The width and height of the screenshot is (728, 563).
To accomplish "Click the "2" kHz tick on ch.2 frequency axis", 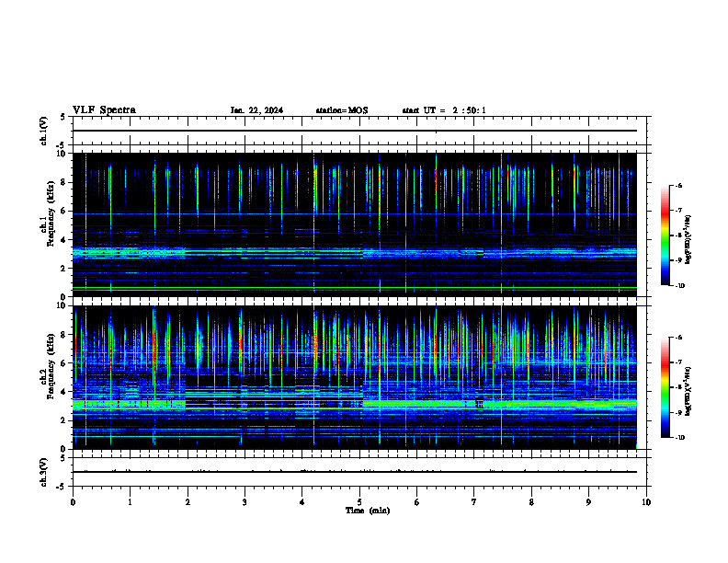I will 63,420.
